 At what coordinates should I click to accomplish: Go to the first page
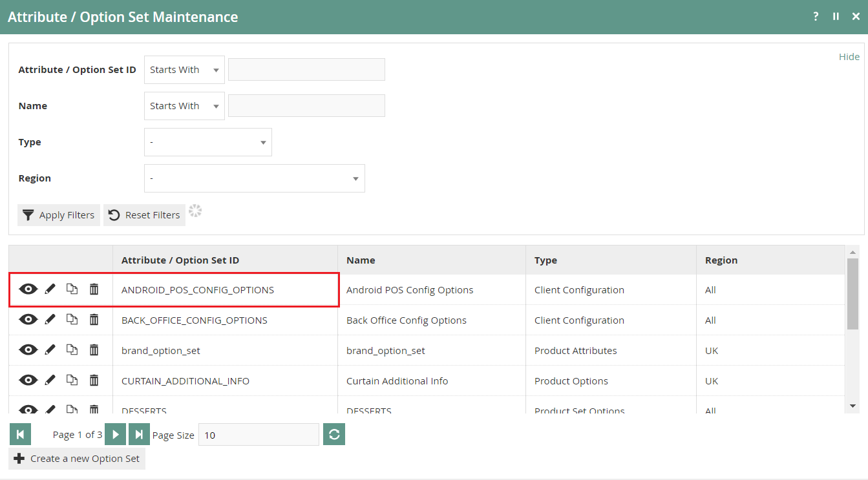coord(20,434)
